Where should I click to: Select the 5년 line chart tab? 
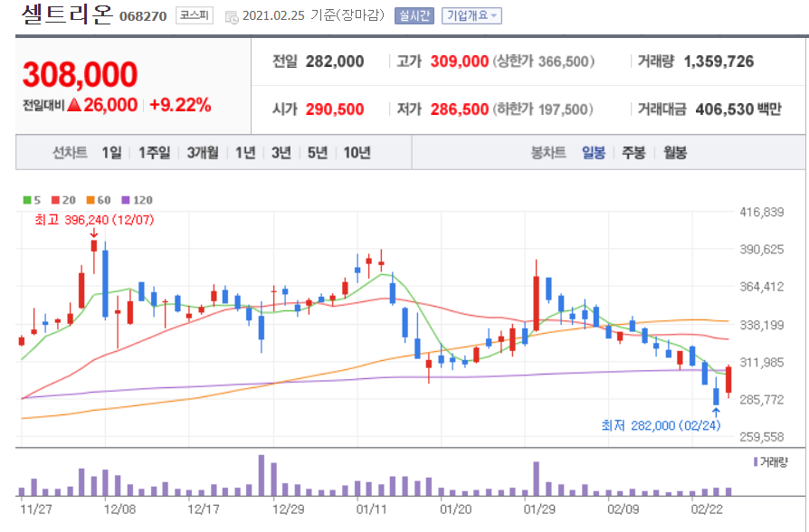click(x=318, y=153)
